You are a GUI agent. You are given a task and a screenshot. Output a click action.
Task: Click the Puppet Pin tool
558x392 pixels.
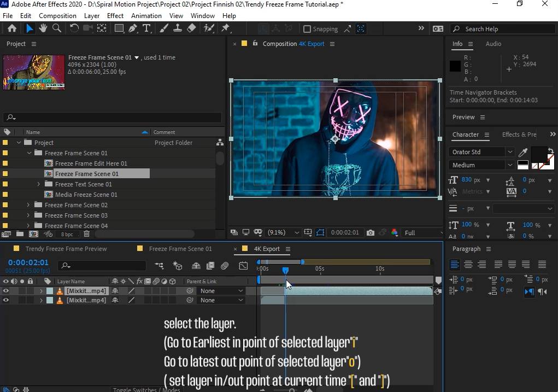coord(225,28)
